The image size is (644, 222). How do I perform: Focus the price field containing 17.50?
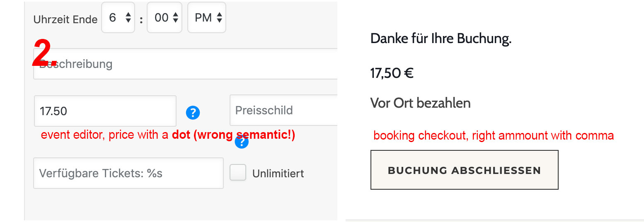click(x=105, y=111)
